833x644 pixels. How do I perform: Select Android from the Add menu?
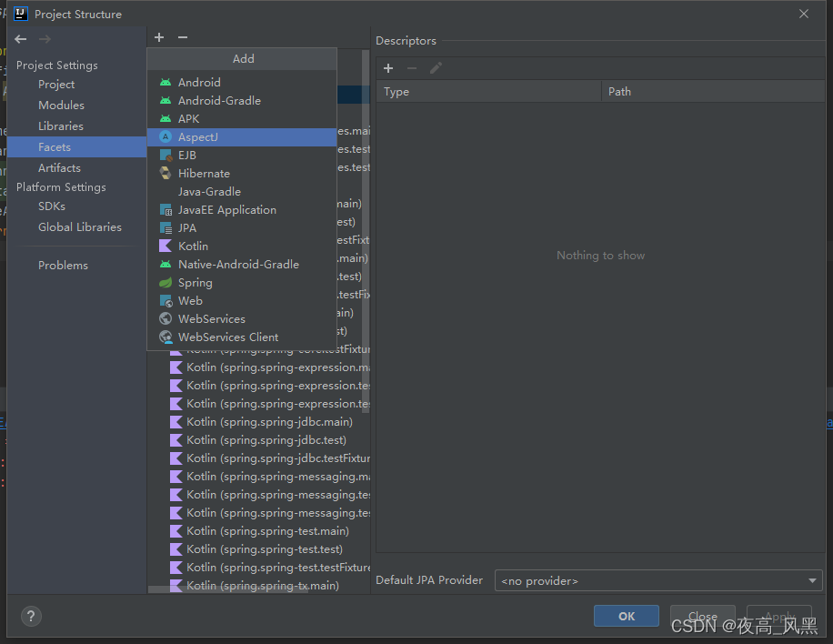(242, 83)
